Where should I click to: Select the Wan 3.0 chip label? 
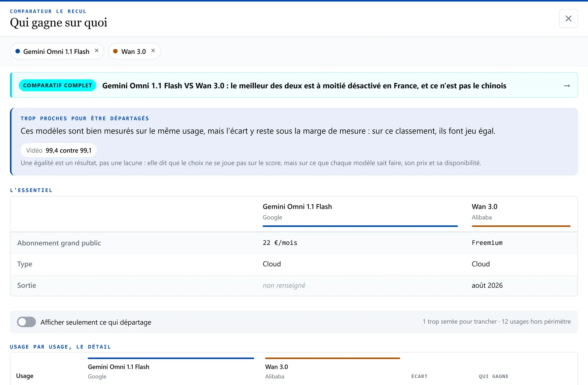tap(133, 51)
